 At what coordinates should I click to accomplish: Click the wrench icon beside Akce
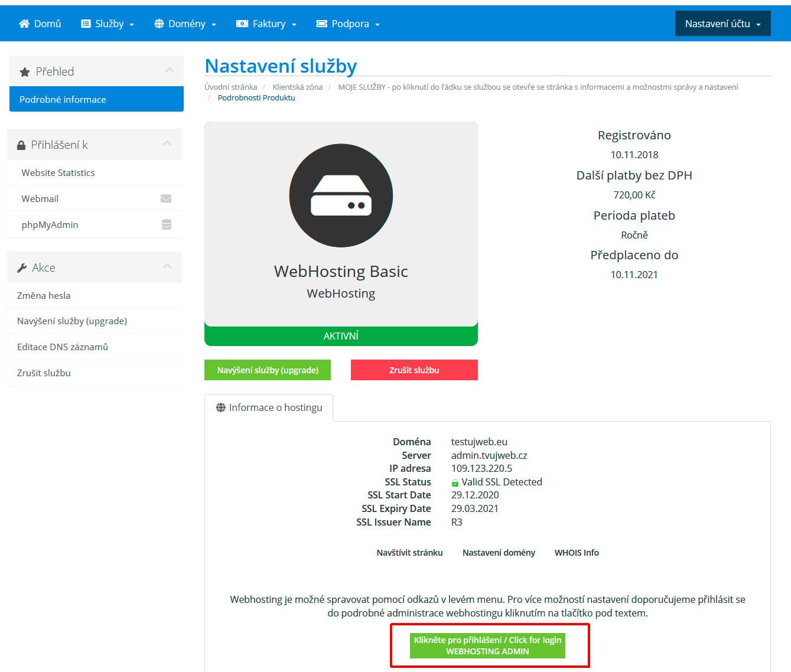22,268
